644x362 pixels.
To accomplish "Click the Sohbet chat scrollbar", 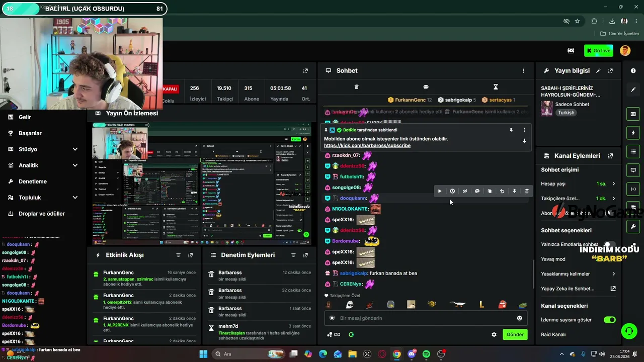I will point(533,274).
